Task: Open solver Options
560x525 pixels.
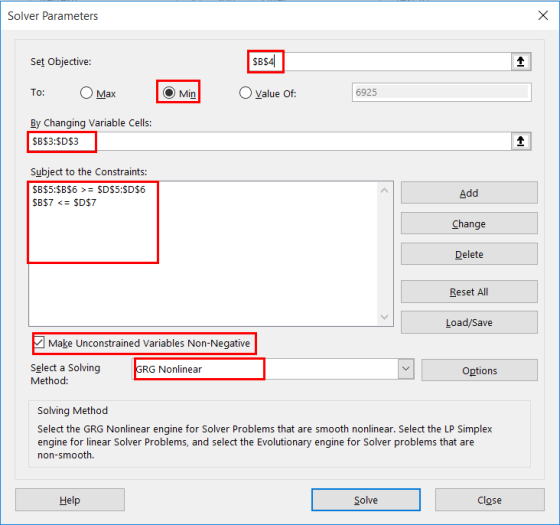Action: 479,370
